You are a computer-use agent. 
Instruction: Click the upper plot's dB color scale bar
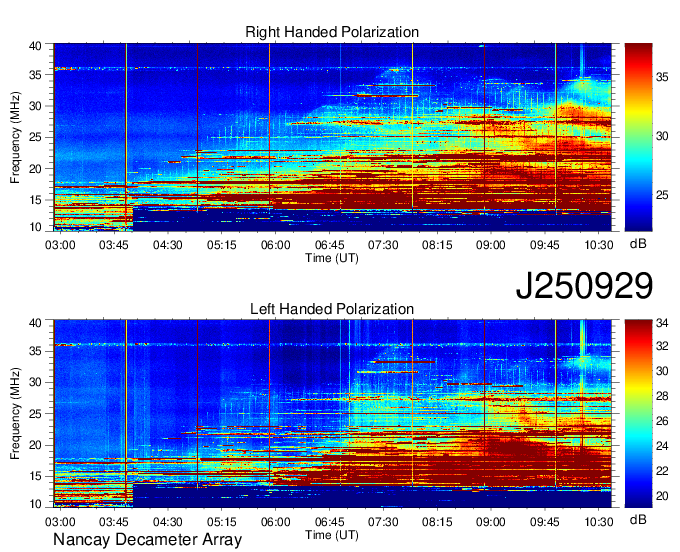639,136
